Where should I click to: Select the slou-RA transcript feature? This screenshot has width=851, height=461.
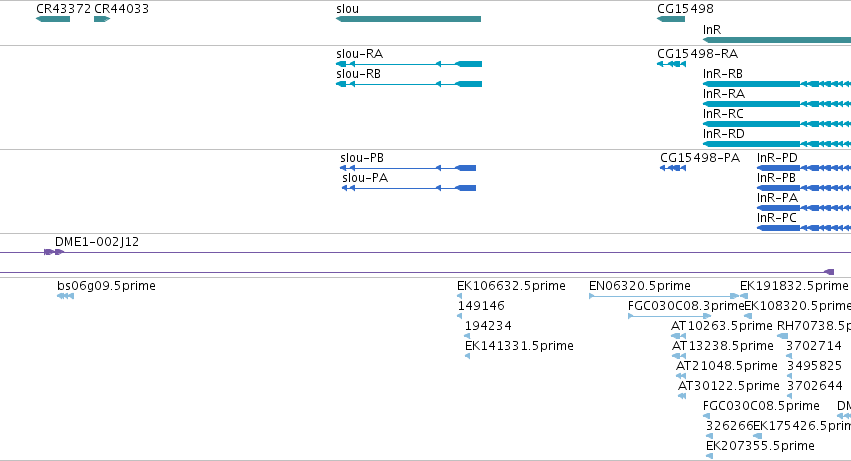coord(409,64)
